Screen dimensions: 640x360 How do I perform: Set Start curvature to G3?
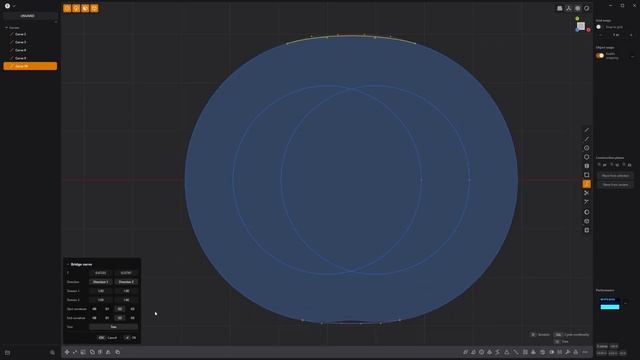pos(132,309)
